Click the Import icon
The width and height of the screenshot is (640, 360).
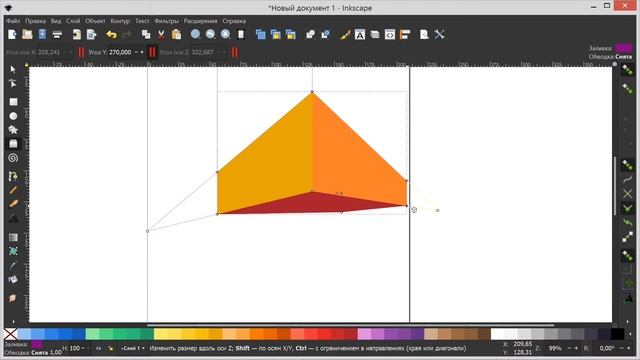(x=76, y=35)
